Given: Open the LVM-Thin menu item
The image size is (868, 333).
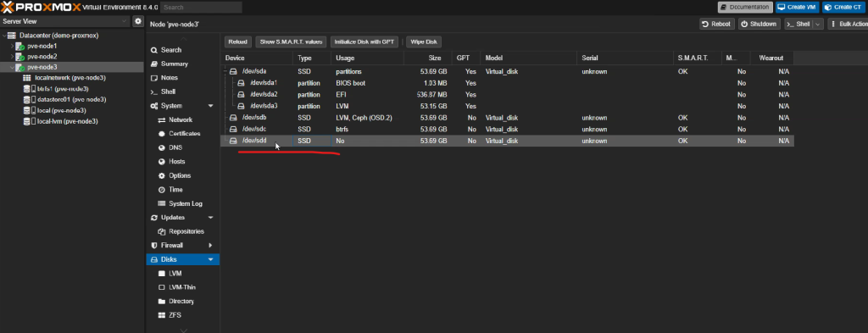Looking at the screenshot, I should pos(182,287).
